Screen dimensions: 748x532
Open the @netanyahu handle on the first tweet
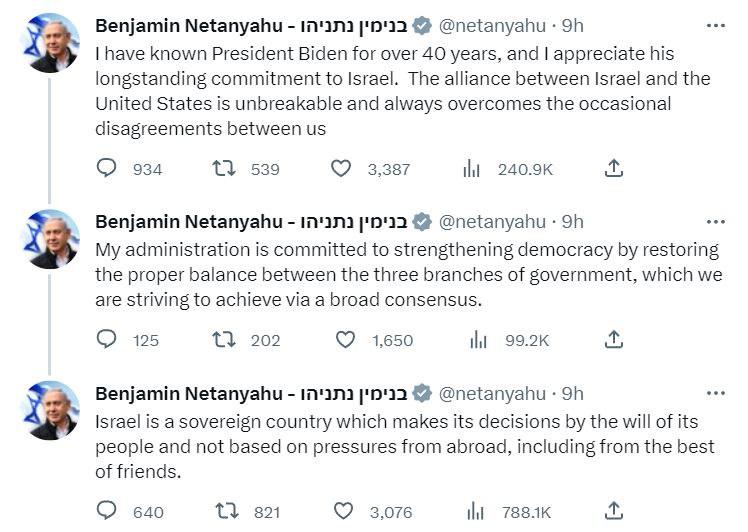click(x=492, y=24)
